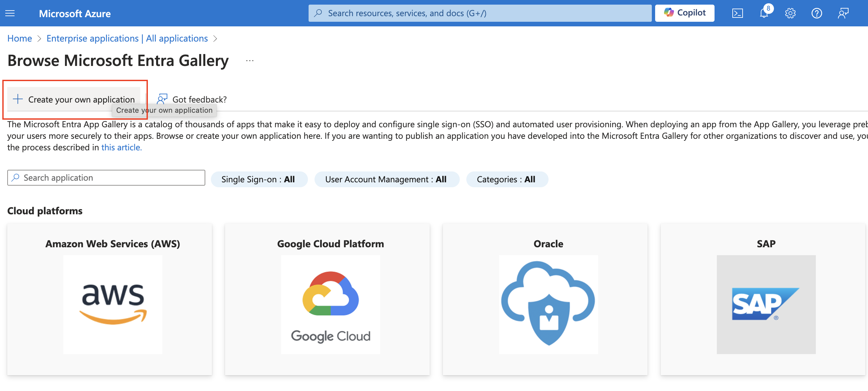Open the 'this article' link
The image size is (868, 391).
pyautogui.click(x=121, y=147)
